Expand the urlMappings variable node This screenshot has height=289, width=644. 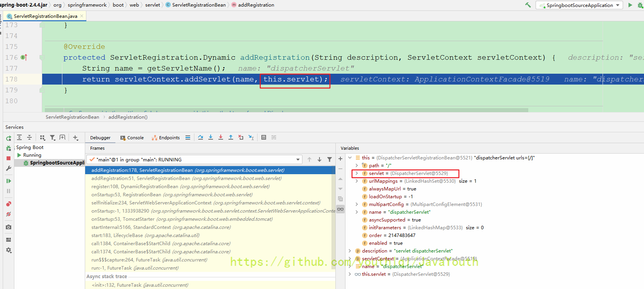click(x=357, y=181)
